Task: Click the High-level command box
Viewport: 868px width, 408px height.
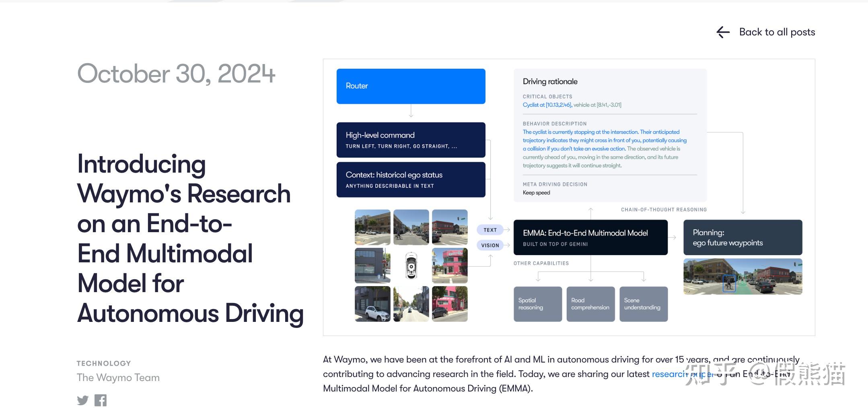Action: point(411,140)
